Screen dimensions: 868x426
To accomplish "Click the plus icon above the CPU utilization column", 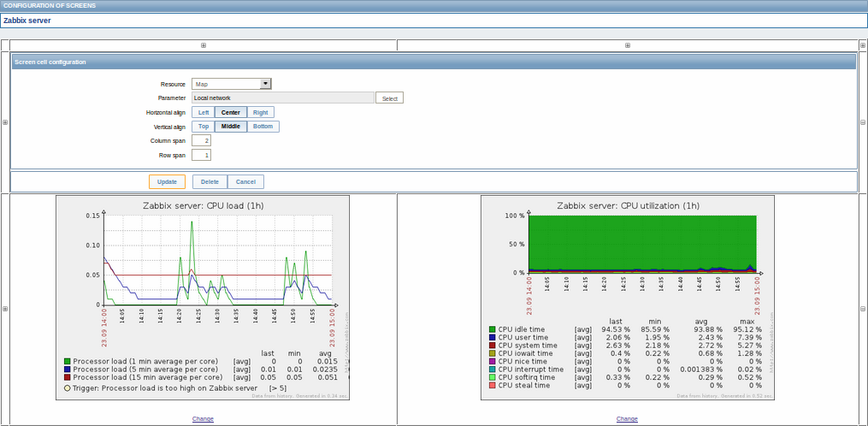I will (627, 45).
